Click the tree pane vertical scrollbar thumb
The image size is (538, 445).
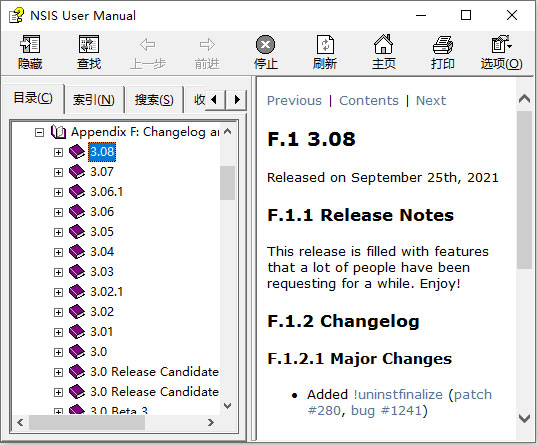(227, 183)
